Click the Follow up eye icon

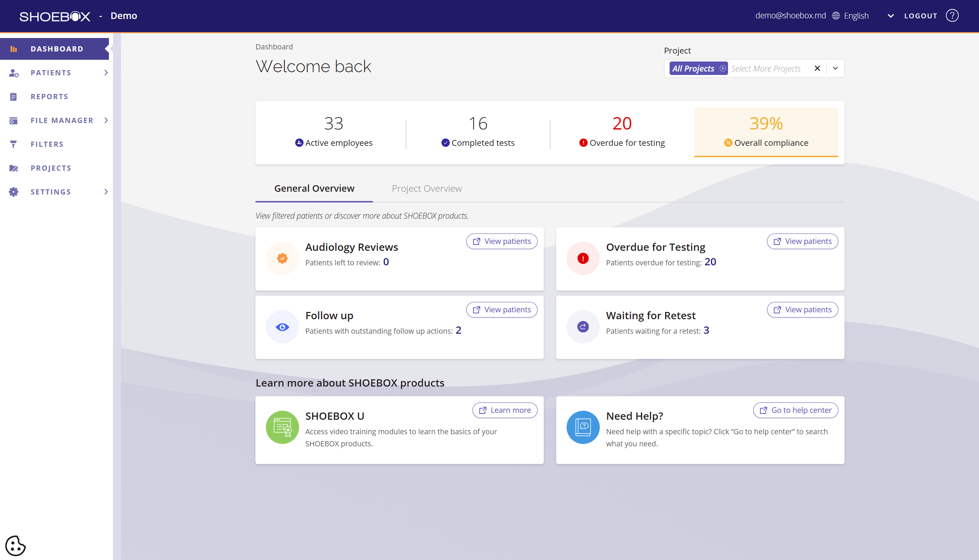[x=282, y=326]
